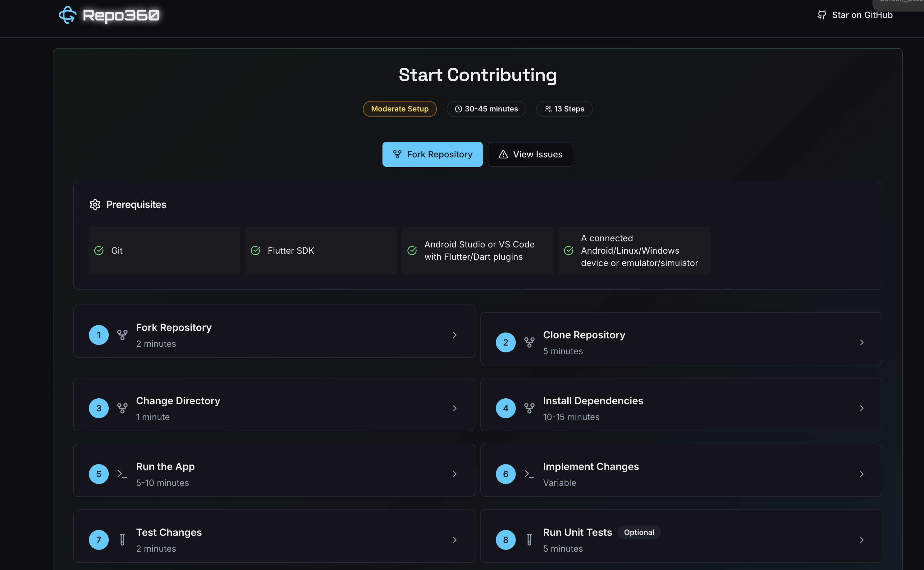Click the step 4 number badge
This screenshot has width=924, height=570.
tap(505, 408)
